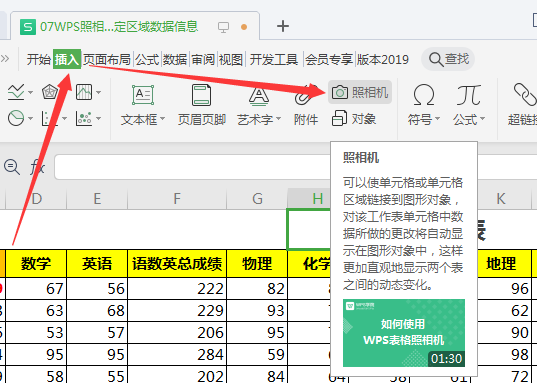Open the 符号 dropdown arrow
537x383 pixels.
tap(437, 119)
